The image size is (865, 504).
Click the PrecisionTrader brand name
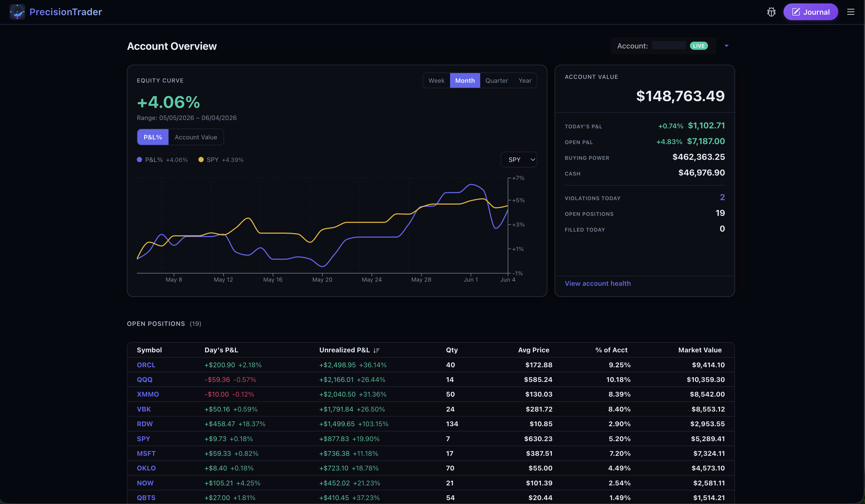click(x=66, y=12)
